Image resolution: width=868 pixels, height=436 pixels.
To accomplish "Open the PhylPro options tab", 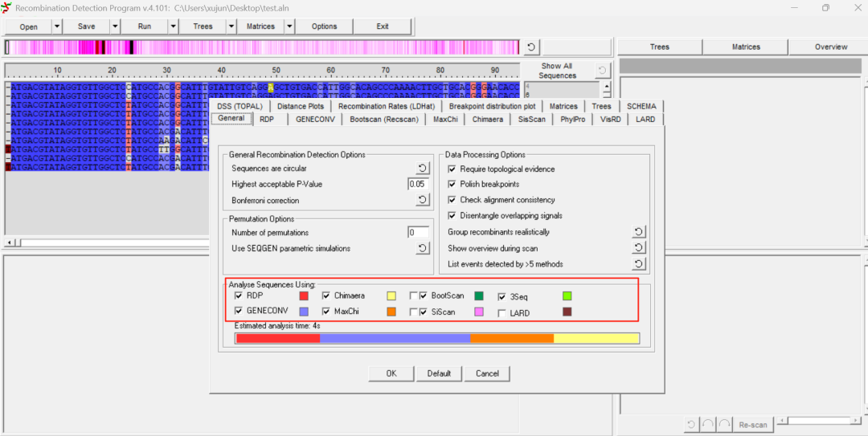I will click(x=572, y=119).
